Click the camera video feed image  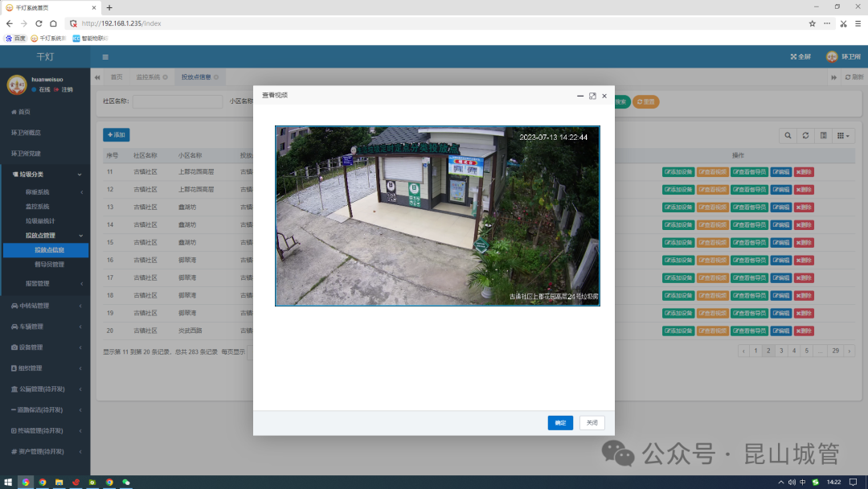437,216
